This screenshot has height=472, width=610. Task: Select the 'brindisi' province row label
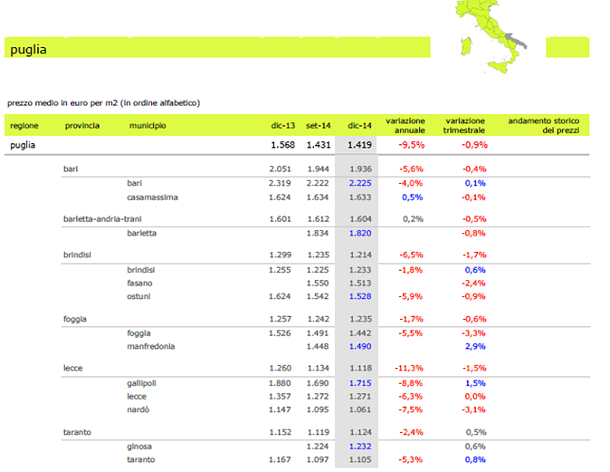coord(77,255)
